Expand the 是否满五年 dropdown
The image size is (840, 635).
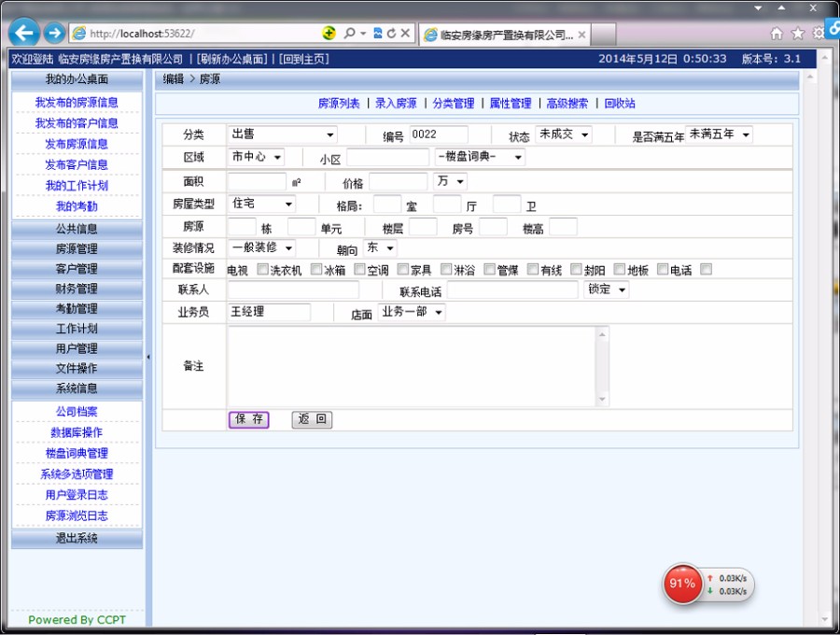[719, 134]
